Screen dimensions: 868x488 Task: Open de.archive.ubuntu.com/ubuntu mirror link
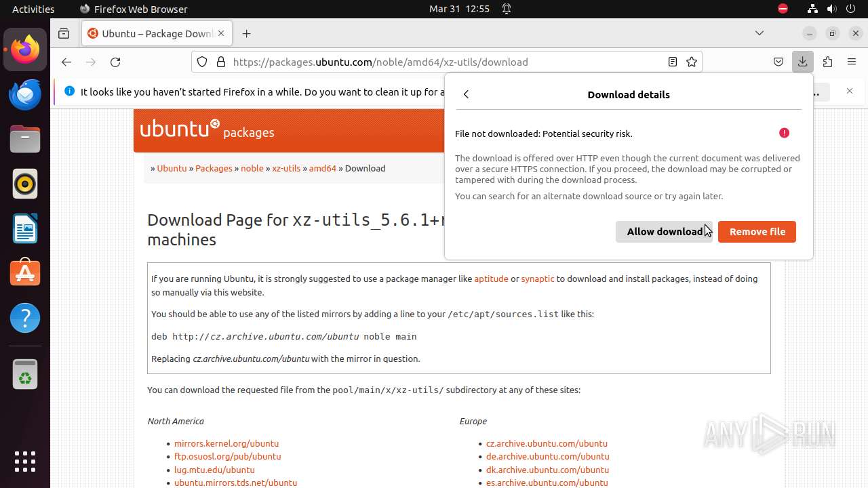[547, 456]
